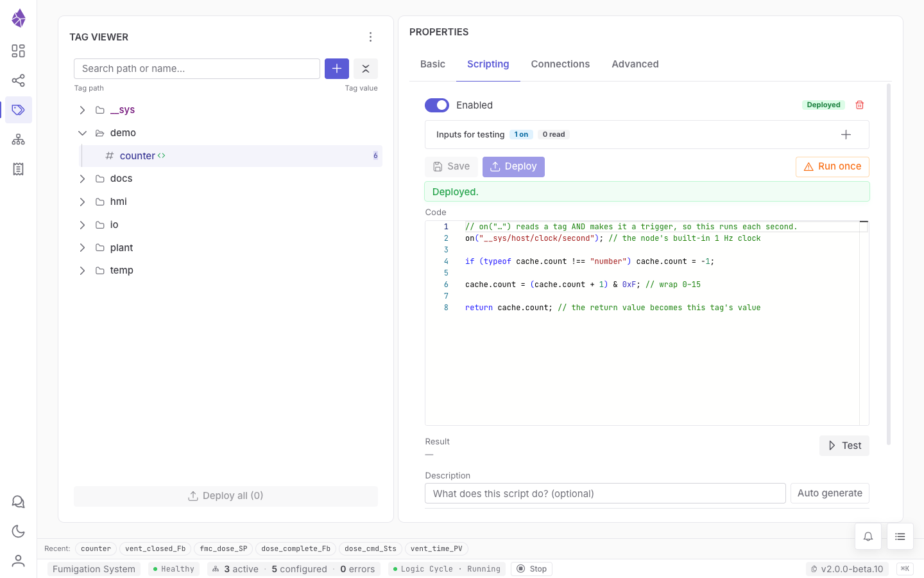This screenshot has height=578, width=924.
Task: Open recent tag dose_cmd_Sts
Action: pos(370,549)
